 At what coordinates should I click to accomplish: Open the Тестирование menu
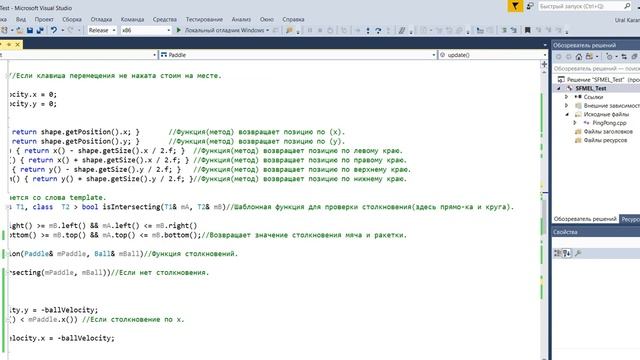point(204,19)
